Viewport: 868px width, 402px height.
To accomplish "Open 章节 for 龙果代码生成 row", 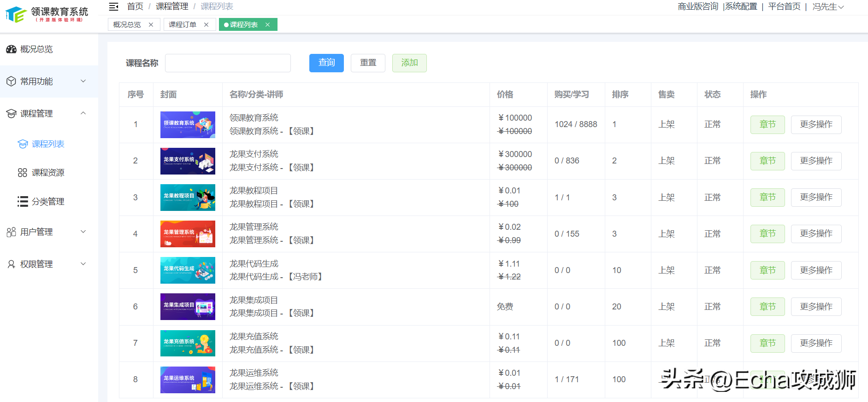I will [768, 270].
